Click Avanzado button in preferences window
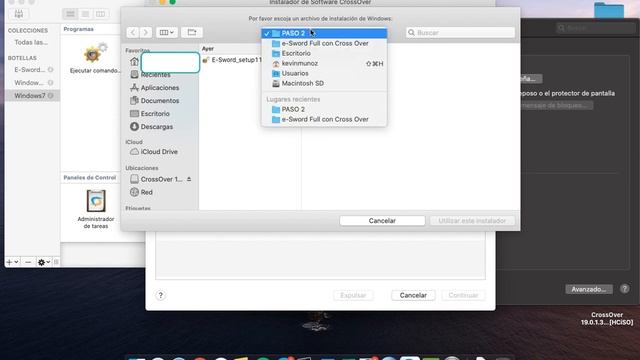The image size is (640, 360). (589, 289)
